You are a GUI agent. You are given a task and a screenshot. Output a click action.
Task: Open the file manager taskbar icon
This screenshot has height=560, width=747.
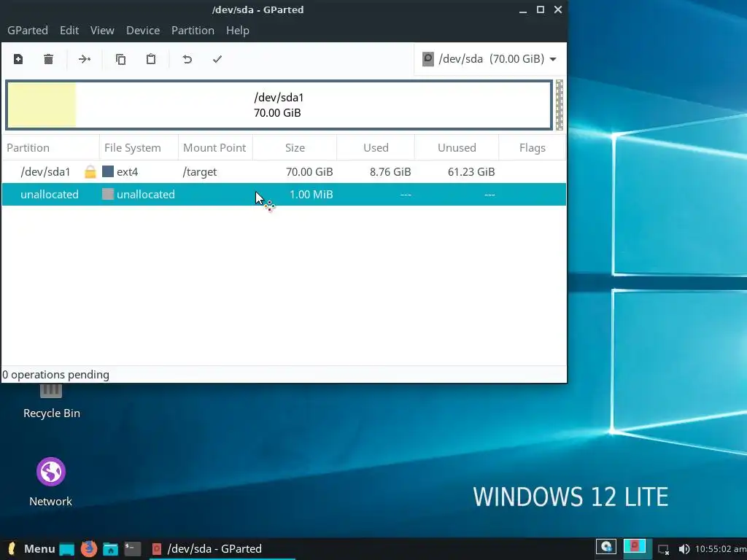[111, 549]
